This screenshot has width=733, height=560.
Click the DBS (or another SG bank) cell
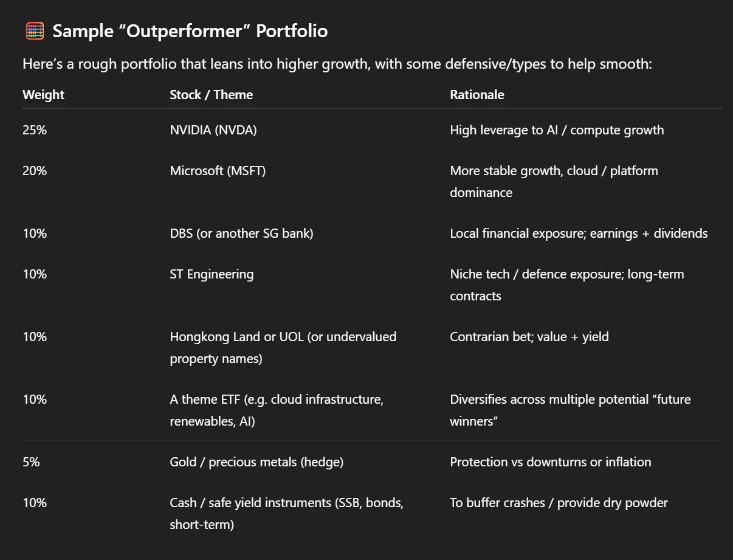tap(241, 233)
